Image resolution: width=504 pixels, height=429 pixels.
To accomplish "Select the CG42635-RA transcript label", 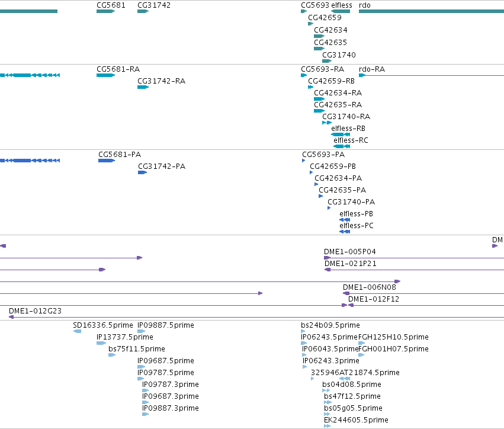I will coord(338,105).
